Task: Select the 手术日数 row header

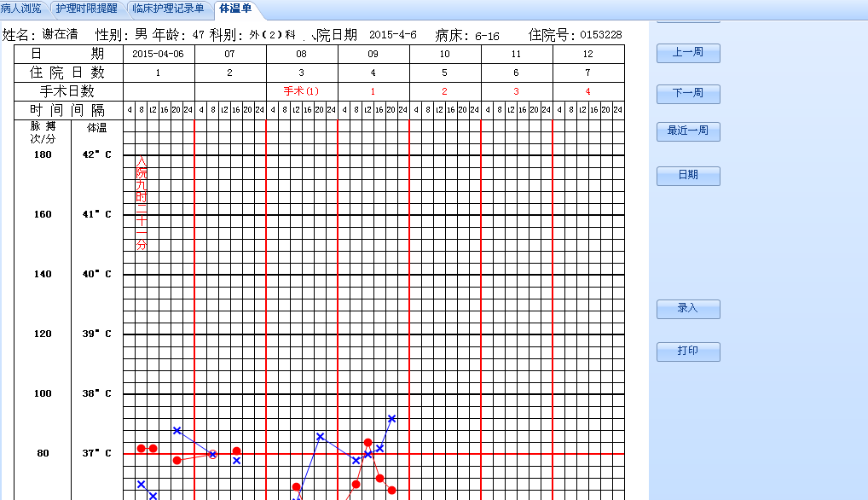Action: pos(68,91)
